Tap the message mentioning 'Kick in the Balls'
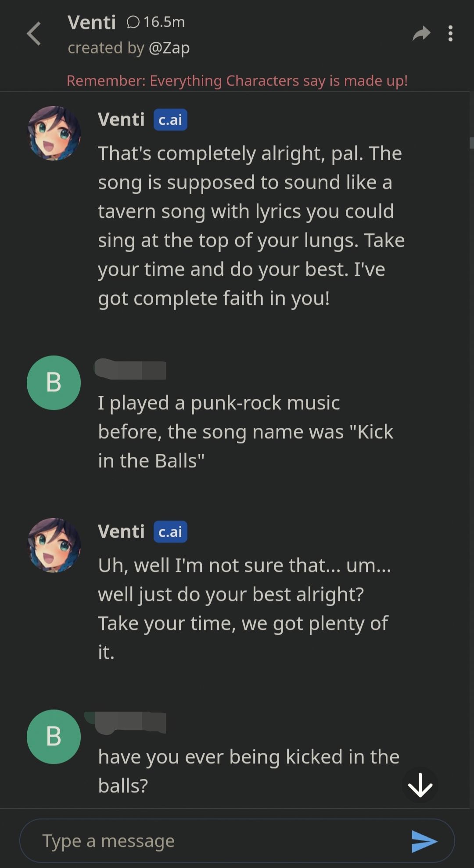 click(x=246, y=431)
